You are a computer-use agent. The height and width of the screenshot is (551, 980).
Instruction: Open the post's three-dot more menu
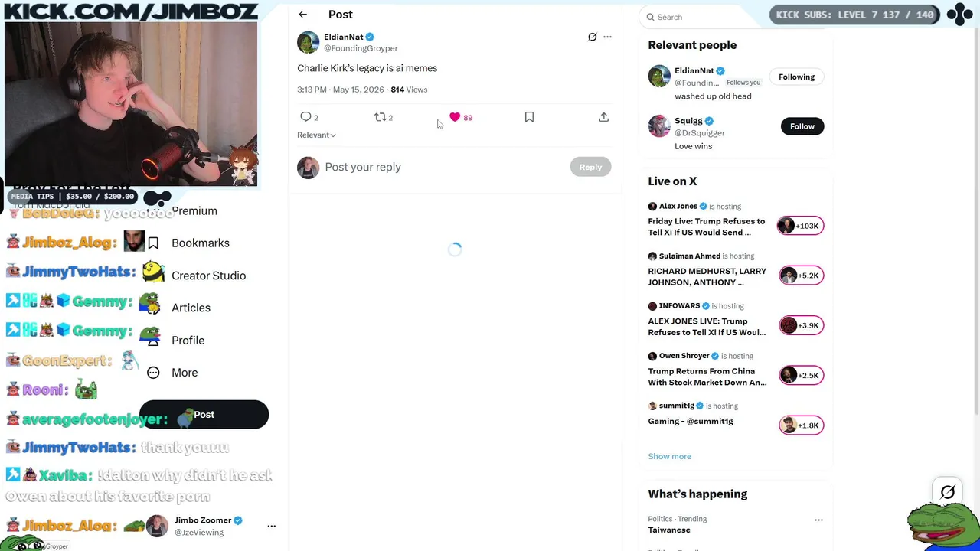point(608,37)
